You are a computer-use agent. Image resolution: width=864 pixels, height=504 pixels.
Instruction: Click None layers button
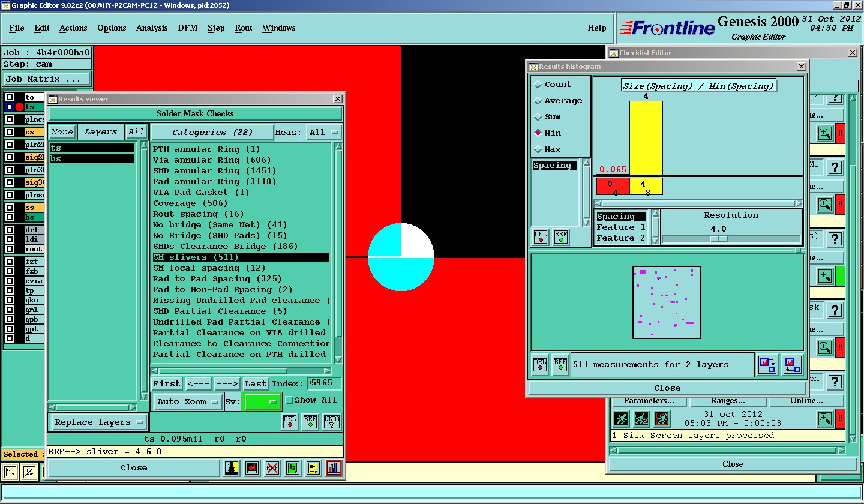coord(62,133)
